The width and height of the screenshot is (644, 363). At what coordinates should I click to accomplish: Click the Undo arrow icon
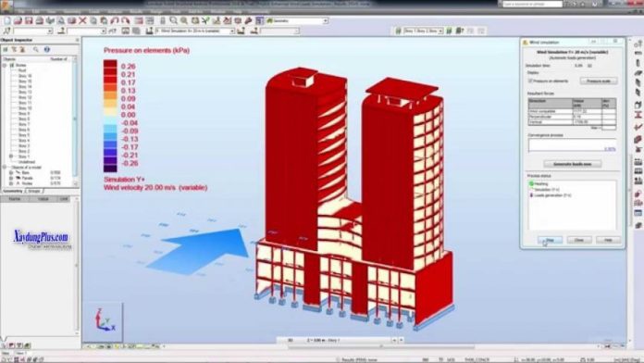pos(115,20)
